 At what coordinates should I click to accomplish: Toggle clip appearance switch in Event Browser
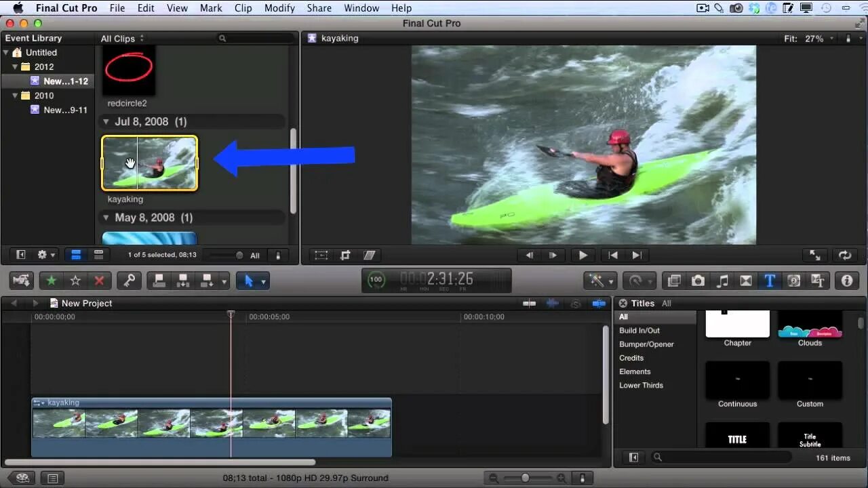pos(277,256)
